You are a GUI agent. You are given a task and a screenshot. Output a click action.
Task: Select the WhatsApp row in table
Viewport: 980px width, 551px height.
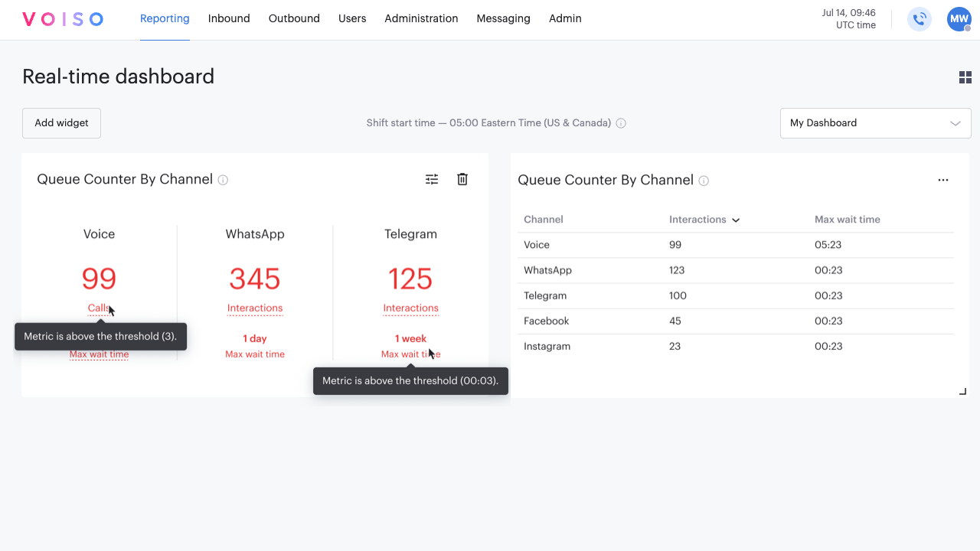[736, 270]
